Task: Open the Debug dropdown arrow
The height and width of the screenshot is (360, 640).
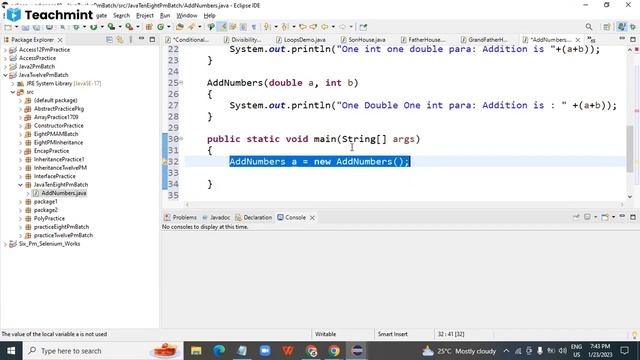Action: coord(83,27)
